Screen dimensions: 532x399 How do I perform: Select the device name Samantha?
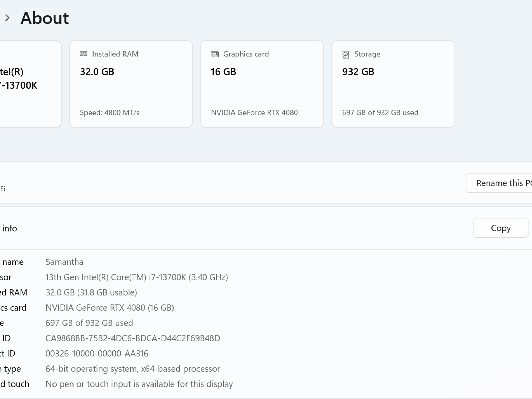click(64, 262)
